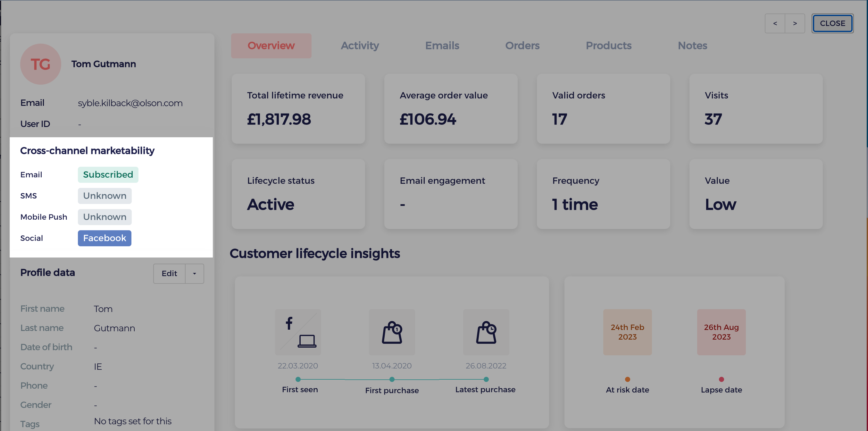Click the First purchase timeline dot

coord(392,379)
